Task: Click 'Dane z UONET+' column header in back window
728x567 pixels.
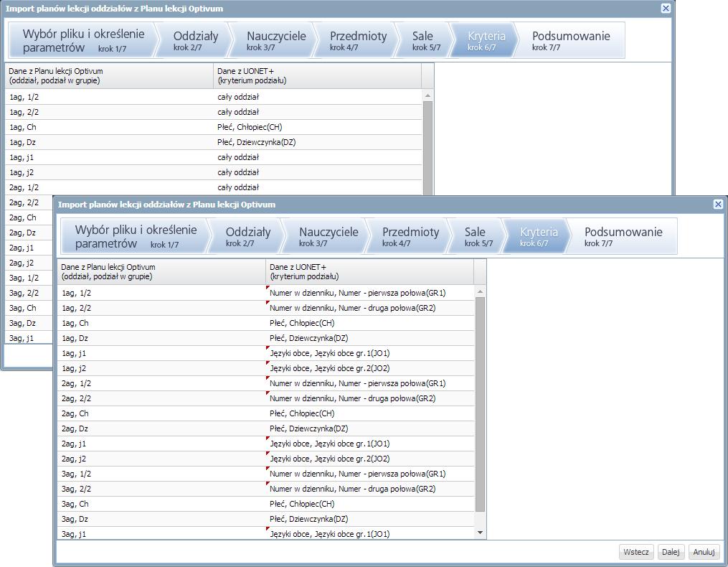Action: tap(317, 76)
